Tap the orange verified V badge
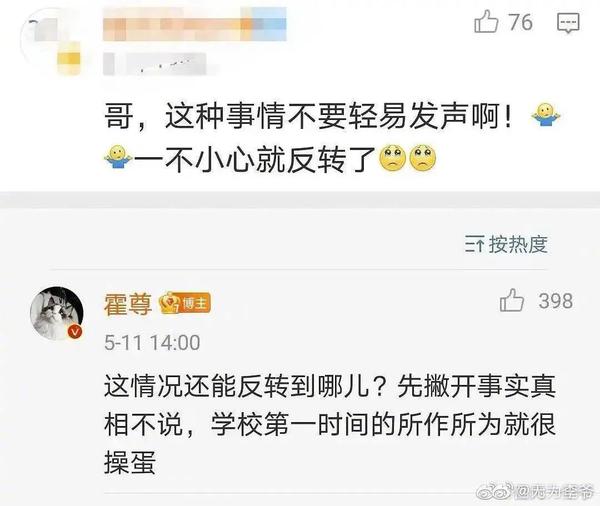 tap(75, 331)
